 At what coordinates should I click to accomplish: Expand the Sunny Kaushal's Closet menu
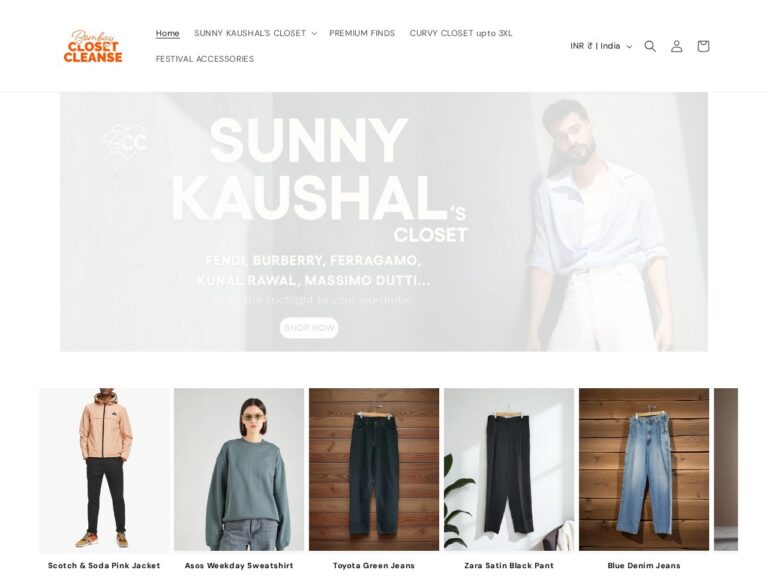[x=255, y=33]
